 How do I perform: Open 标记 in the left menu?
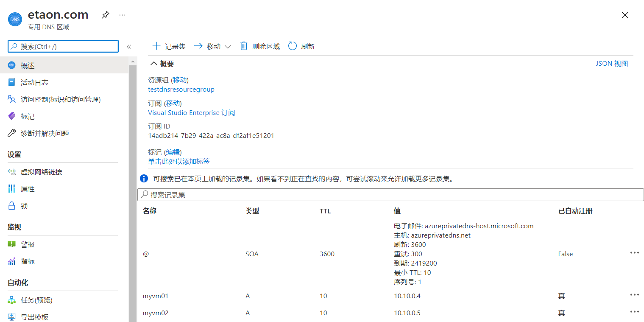pos(64,116)
